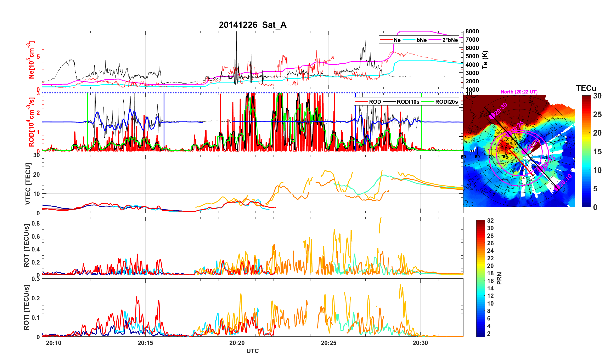Image resolution: width=602 pixels, height=364 pixels.
Task: Click the 20141226 Sat_A plot title
Action: tap(252, 25)
